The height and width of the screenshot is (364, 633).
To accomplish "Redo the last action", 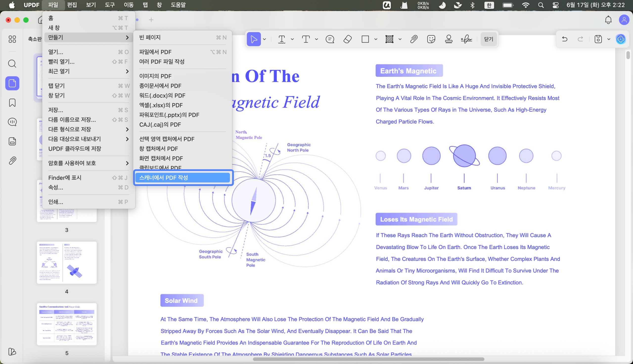I will [x=581, y=39].
